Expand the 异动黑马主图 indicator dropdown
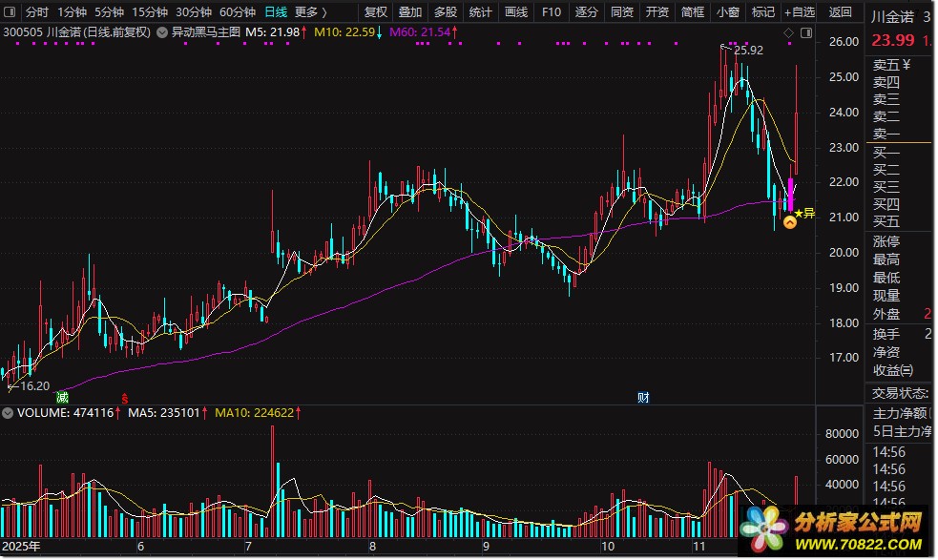The width and height of the screenshot is (938, 560). point(162,32)
